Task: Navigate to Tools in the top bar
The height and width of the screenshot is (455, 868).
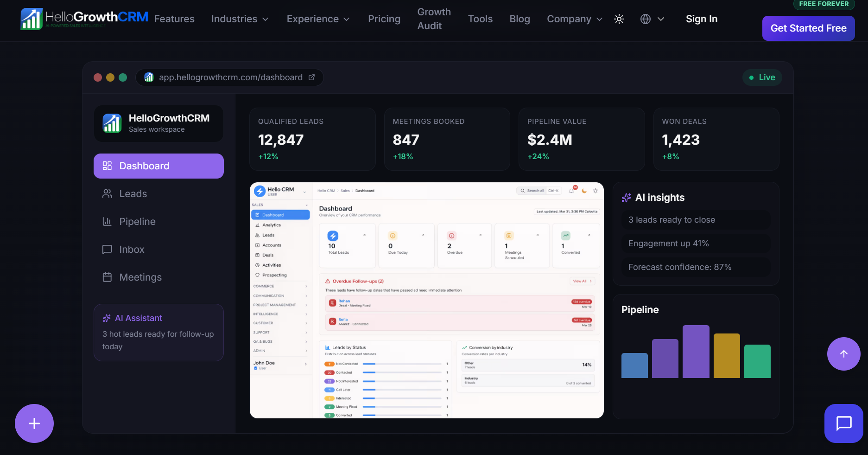Action: tap(480, 19)
